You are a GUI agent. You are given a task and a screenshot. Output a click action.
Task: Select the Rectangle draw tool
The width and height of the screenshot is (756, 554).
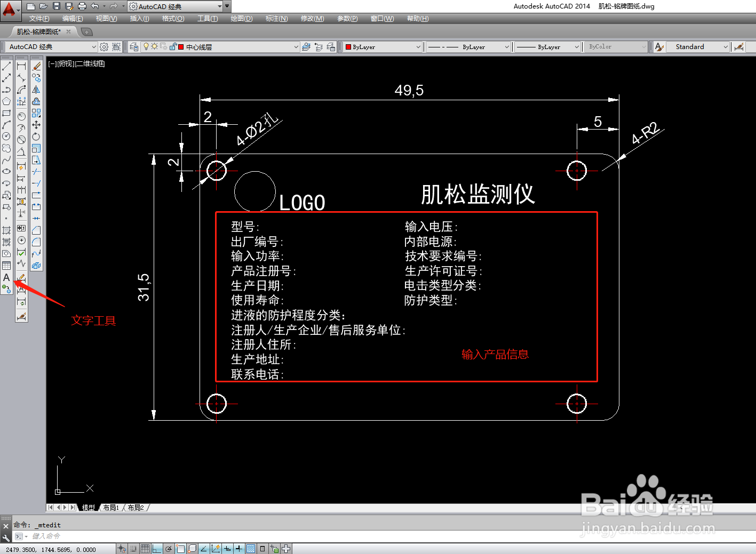pyautogui.click(x=6, y=113)
